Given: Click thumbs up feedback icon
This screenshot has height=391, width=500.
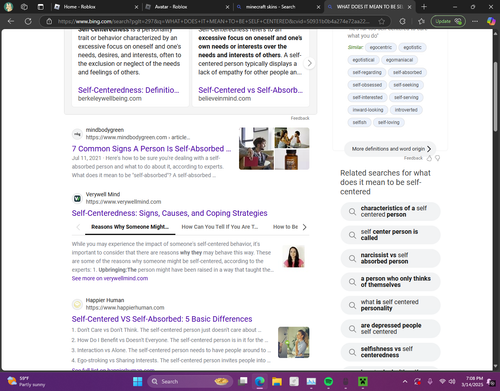Looking at the screenshot, I should (x=429, y=158).
